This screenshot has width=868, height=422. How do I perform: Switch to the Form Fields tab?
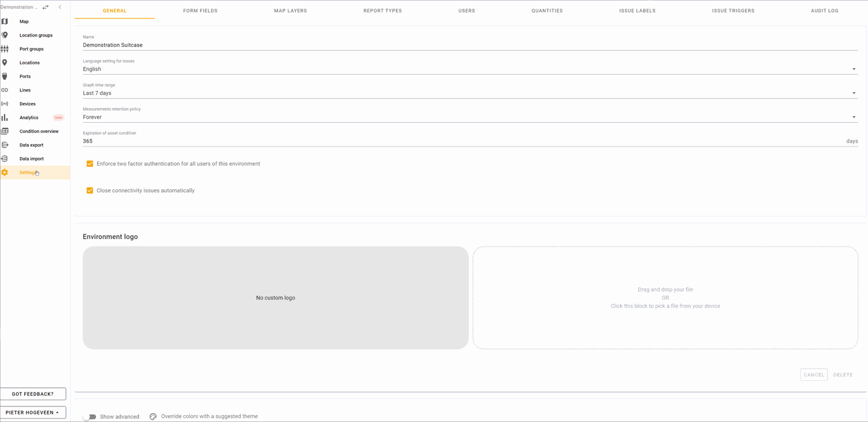coord(200,10)
